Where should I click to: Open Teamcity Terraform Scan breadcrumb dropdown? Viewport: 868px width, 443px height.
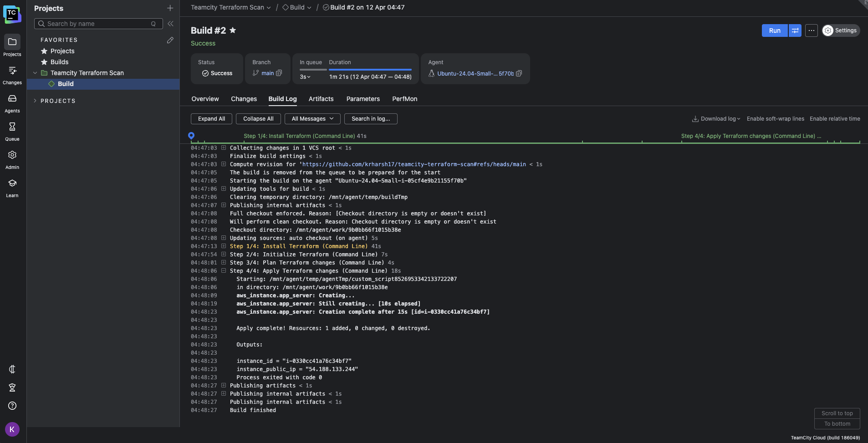(x=269, y=7)
